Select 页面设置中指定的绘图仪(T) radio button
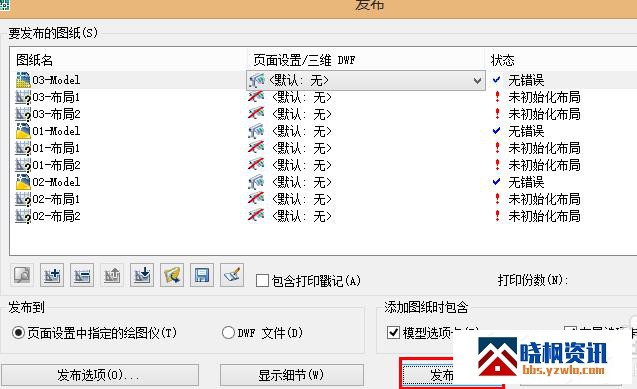This screenshot has width=637, height=389. tap(18, 333)
